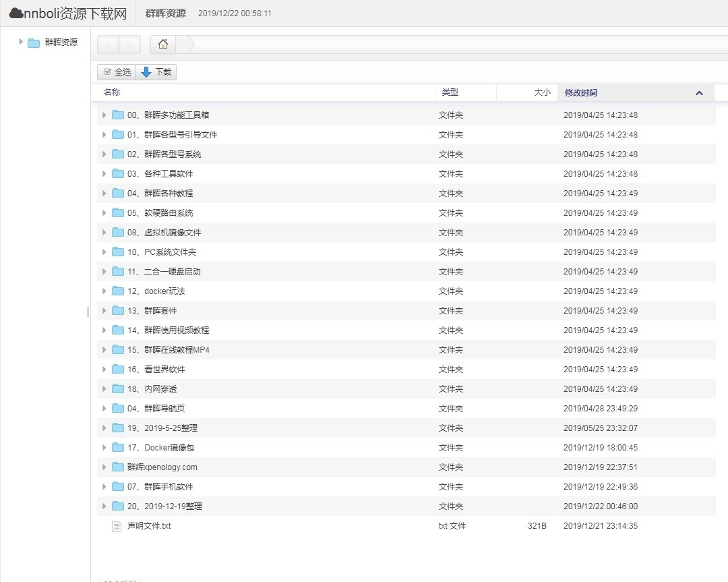
Task: Go forward with the right arrow navigation button
Action: pyautogui.click(x=130, y=45)
